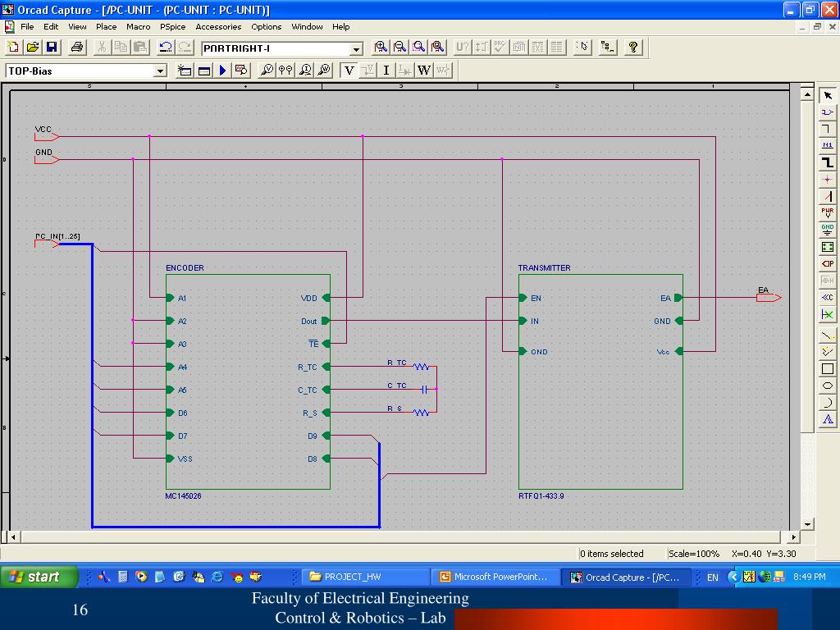The height and width of the screenshot is (630, 840).
Task: Open the Options menu
Action: [267, 27]
